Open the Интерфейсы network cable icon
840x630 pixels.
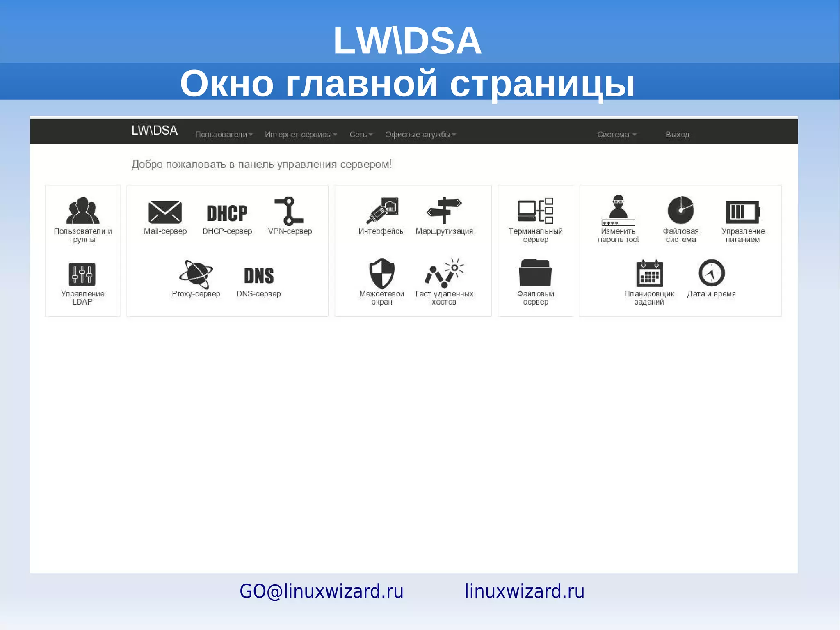coord(382,211)
